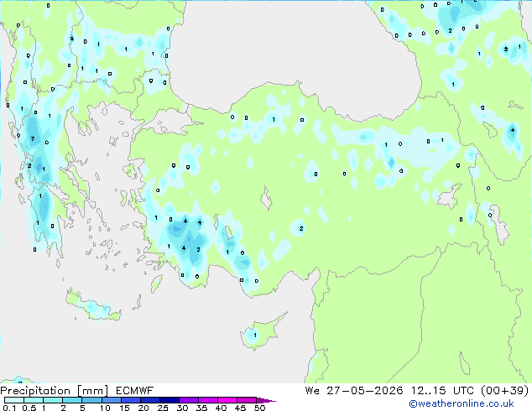The width and height of the screenshot is (532, 411).
Task: Click the forecast offset '(00+39)'
Action: click(505, 391)
